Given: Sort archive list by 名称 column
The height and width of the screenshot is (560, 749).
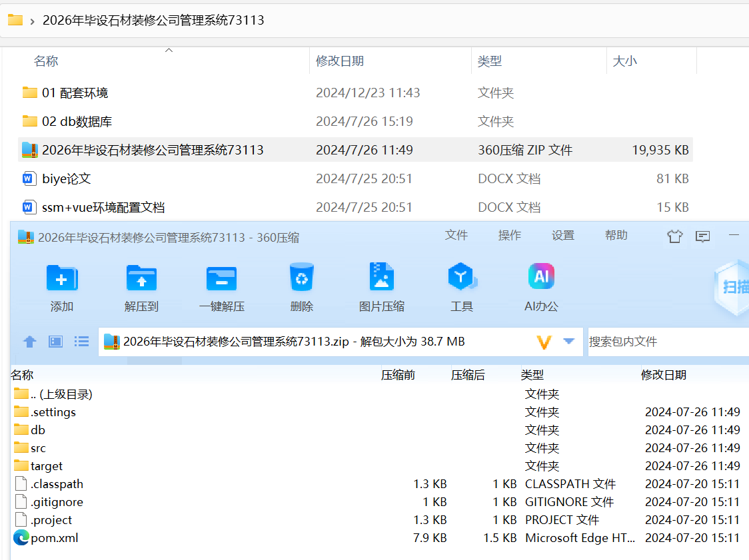Looking at the screenshot, I should tap(22, 376).
